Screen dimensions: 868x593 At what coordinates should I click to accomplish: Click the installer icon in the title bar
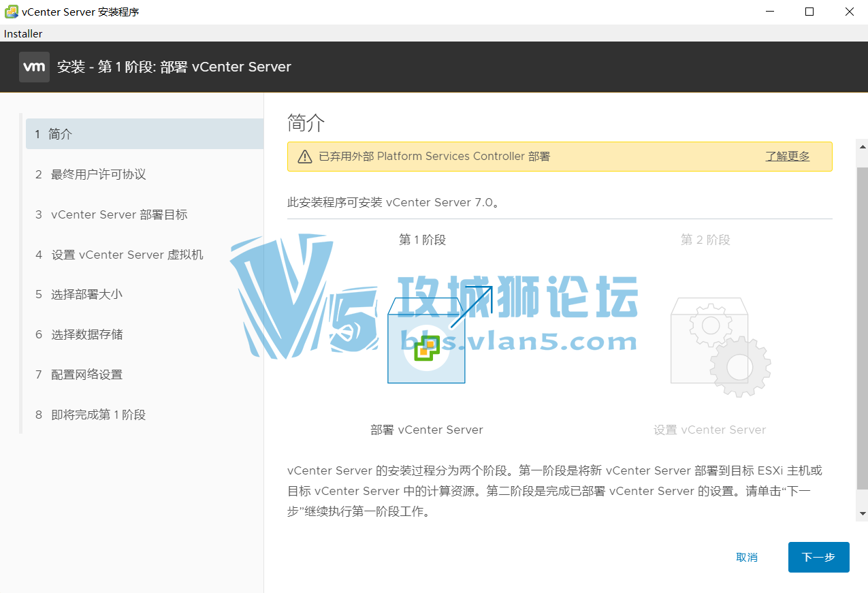[x=10, y=11]
